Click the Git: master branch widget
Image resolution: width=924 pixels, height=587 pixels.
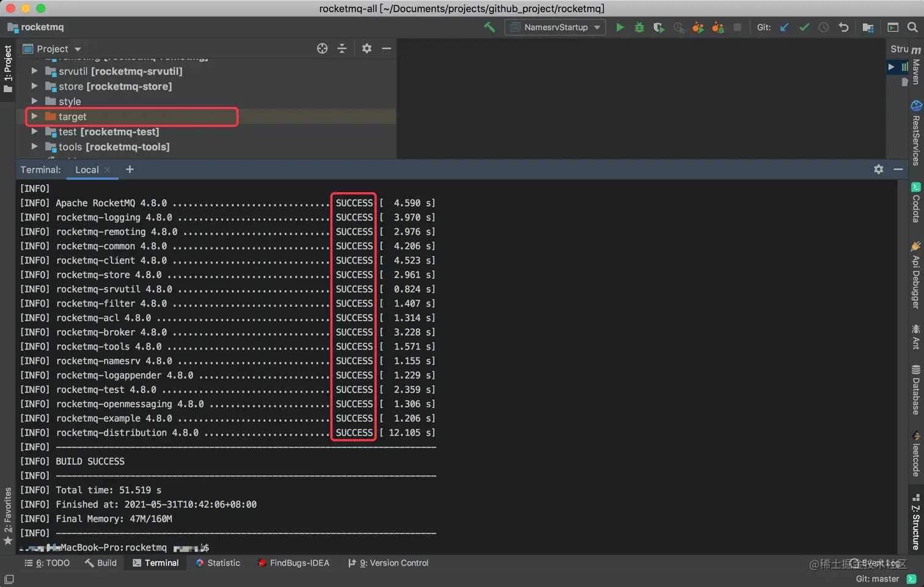877,579
